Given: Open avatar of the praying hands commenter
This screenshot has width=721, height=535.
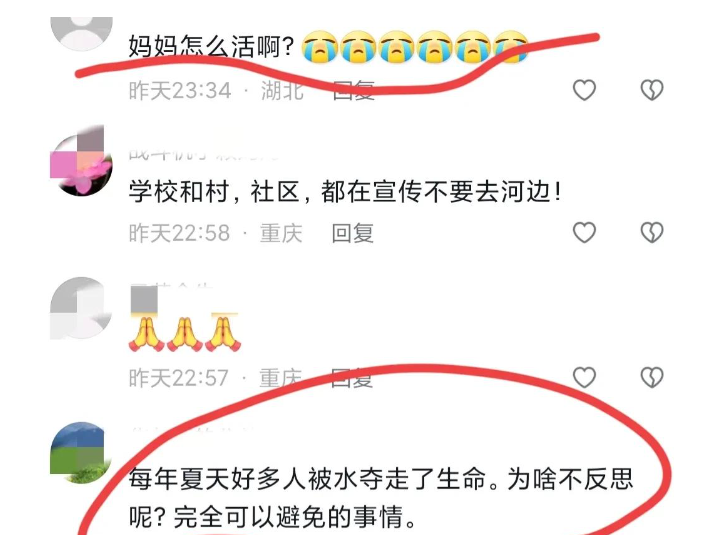Looking at the screenshot, I should pyautogui.click(x=81, y=308).
